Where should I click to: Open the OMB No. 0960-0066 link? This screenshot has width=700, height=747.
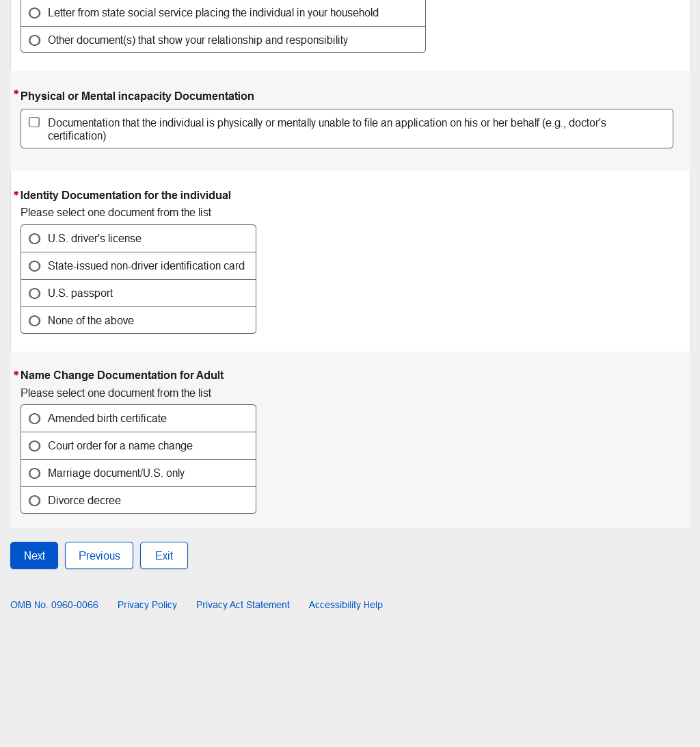(x=54, y=605)
